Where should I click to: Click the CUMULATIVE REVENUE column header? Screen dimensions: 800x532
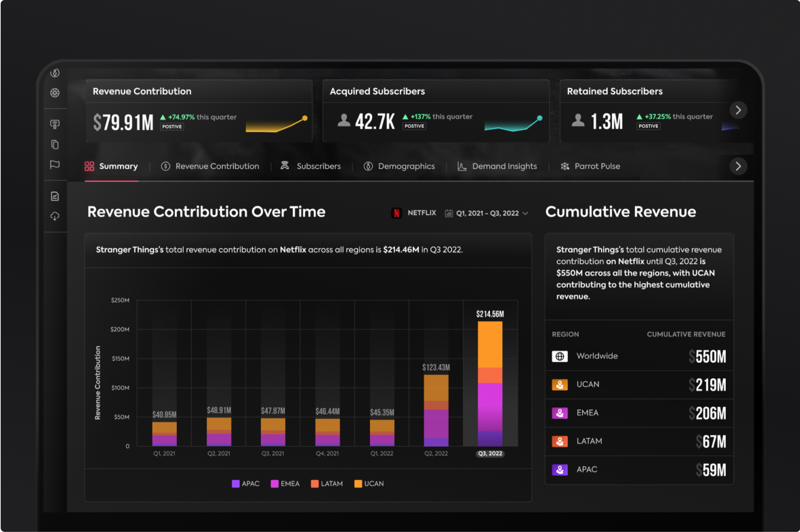686,334
